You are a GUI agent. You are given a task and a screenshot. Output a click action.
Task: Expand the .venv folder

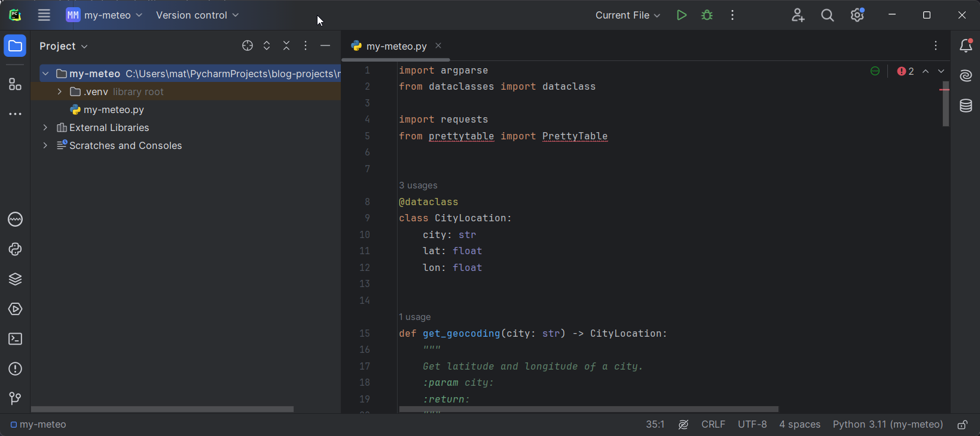[x=60, y=92]
